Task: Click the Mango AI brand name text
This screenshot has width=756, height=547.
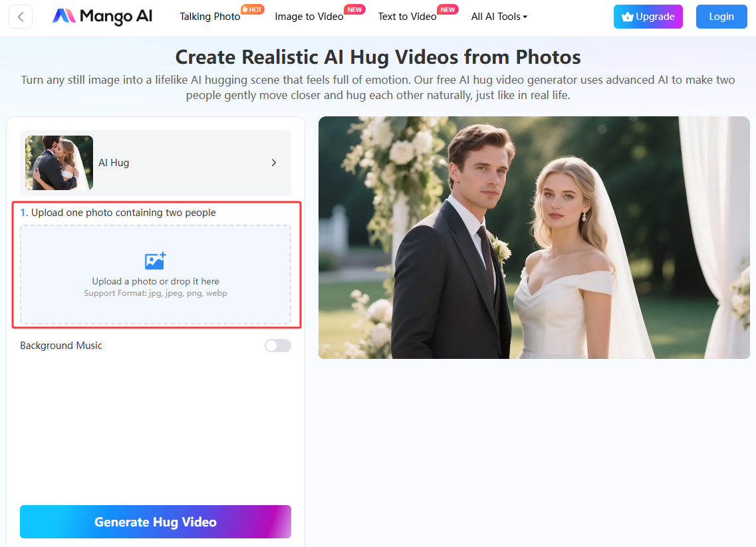Action: [116, 17]
